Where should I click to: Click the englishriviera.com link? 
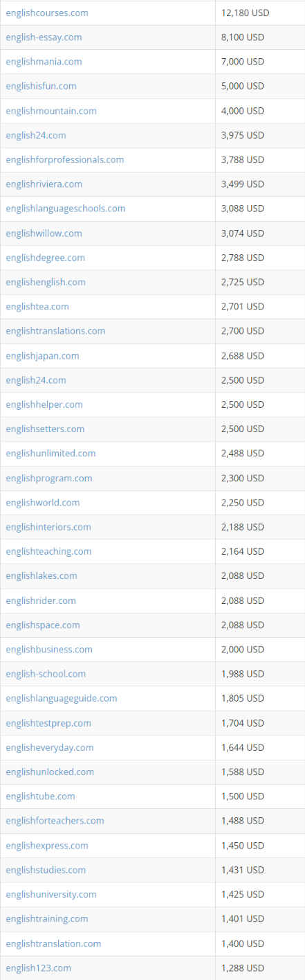44,184
